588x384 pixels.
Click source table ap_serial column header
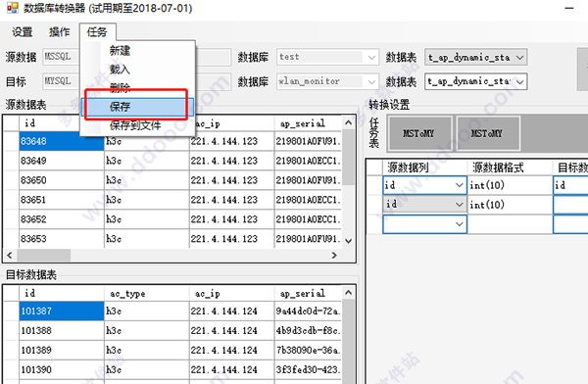pyautogui.click(x=309, y=123)
